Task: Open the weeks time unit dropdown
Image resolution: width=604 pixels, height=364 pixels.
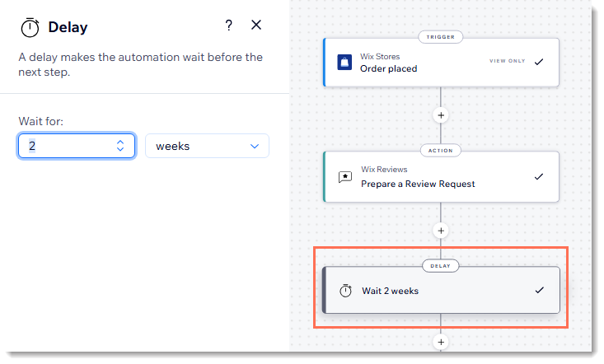Action: point(207,146)
